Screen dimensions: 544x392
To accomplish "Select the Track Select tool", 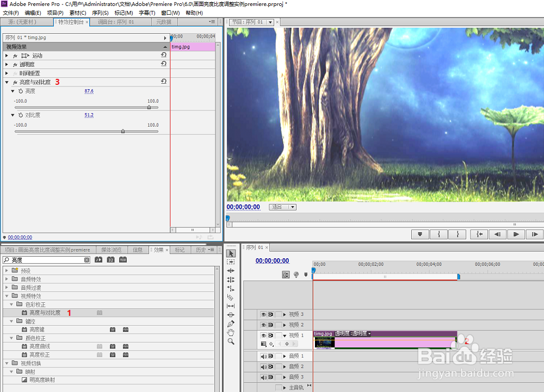I will [231, 262].
